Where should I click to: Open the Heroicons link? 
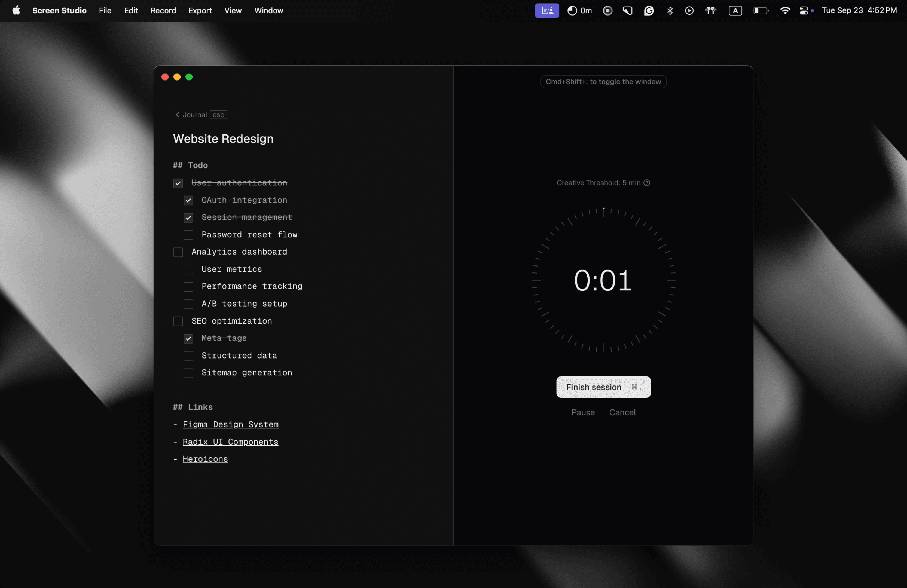pyautogui.click(x=205, y=459)
